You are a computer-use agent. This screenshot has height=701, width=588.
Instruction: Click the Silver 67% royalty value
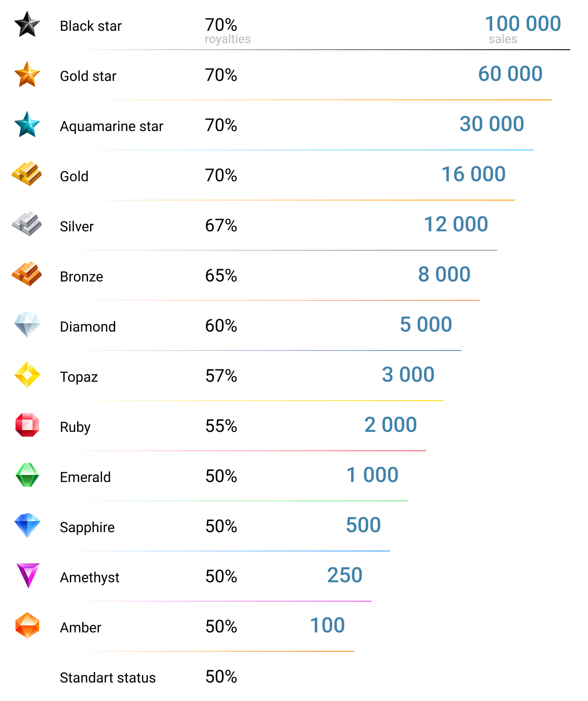click(221, 226)
